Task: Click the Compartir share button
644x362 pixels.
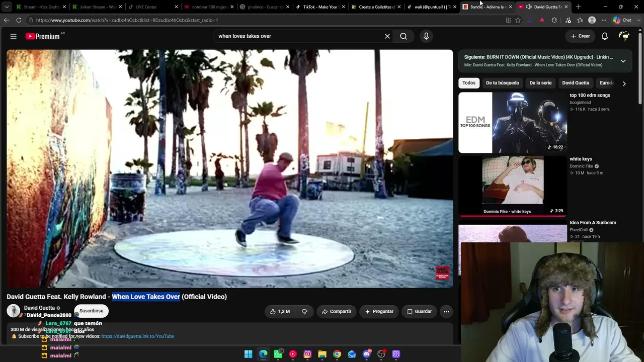Action: pos(337,312)
